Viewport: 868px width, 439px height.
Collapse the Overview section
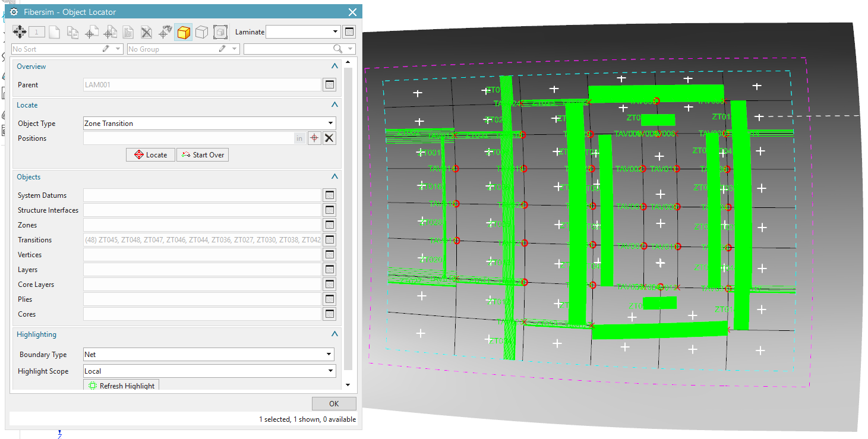point(334,66)
